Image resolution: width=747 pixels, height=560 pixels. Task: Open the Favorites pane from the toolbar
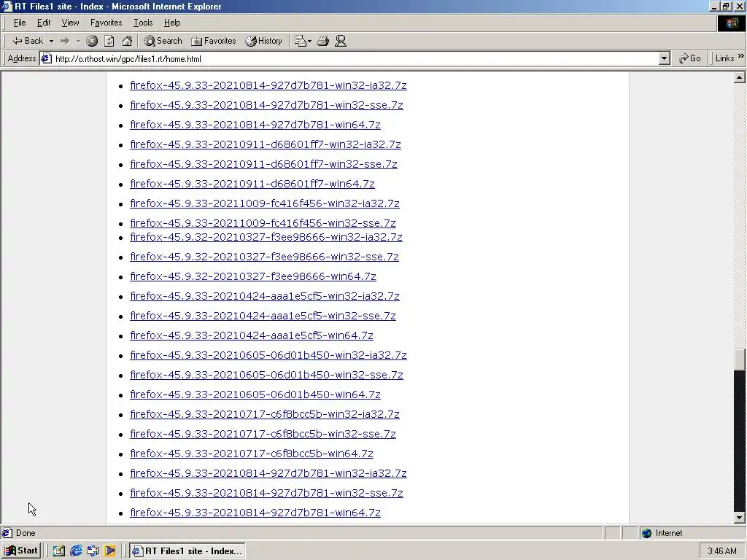coord(214,41)
